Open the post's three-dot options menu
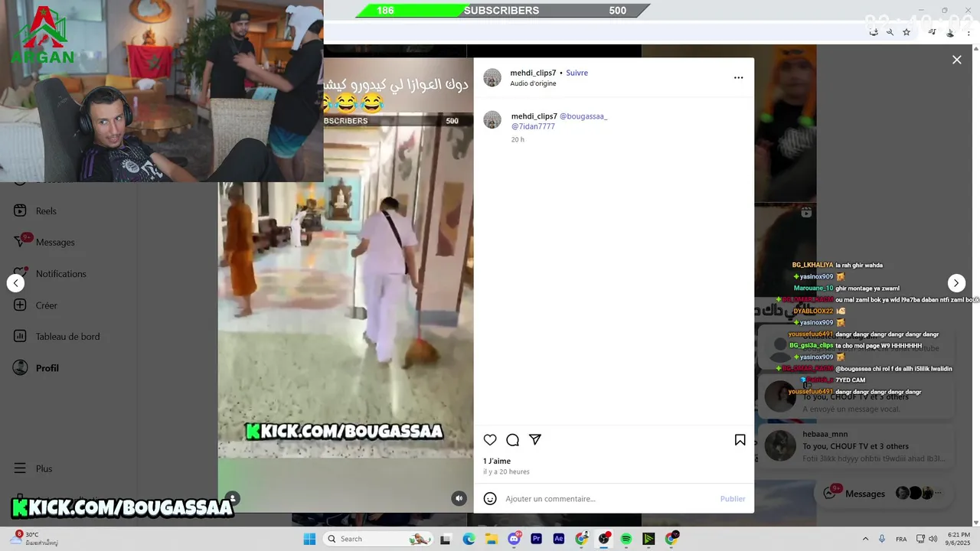This screenshot has height=551, width=980. (738, 77)
